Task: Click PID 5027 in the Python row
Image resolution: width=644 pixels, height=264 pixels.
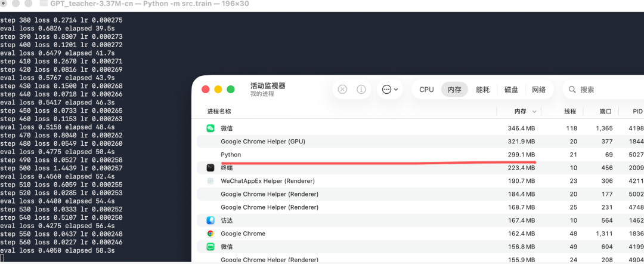Action: click(637, 155)
